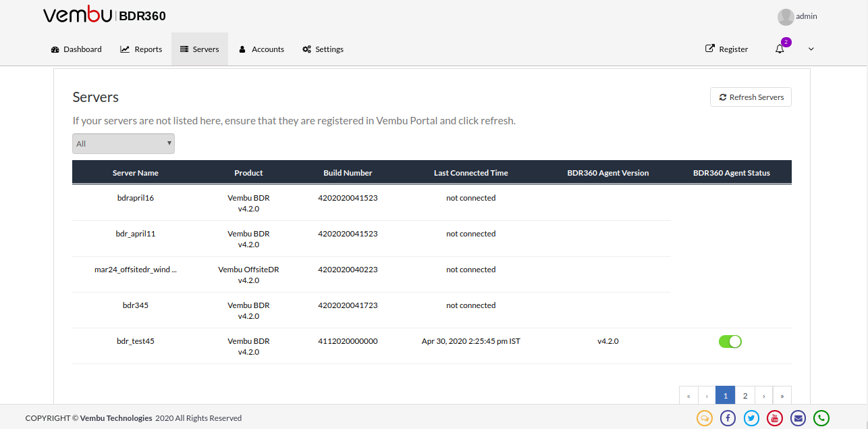Select pagination page 1

[x=726, y=396]
